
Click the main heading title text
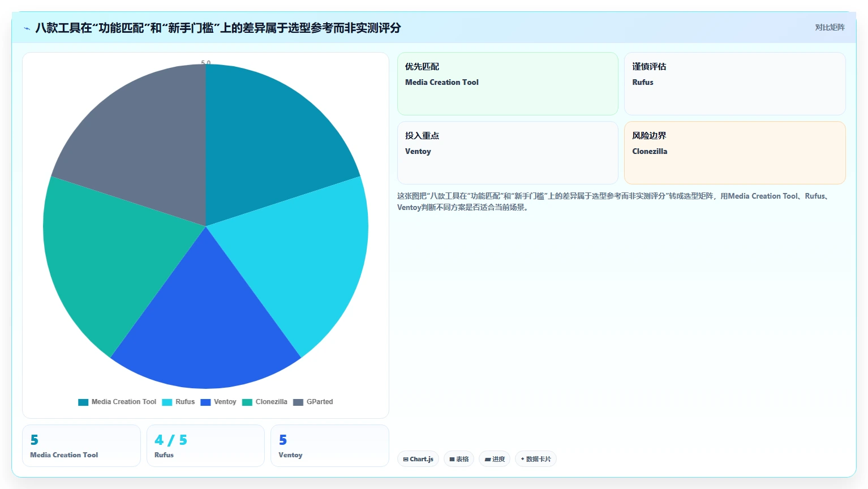[x=218, y=28]
